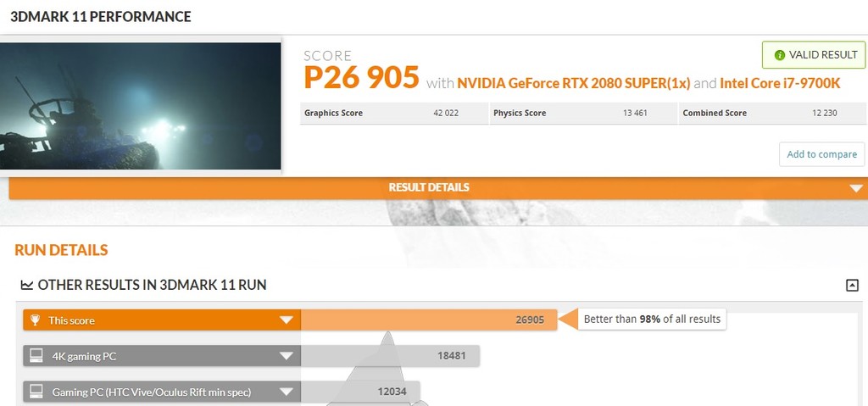868x406 pixels.
Task: Click the Graphics Score value 42 022
Action: click(446, 113)
